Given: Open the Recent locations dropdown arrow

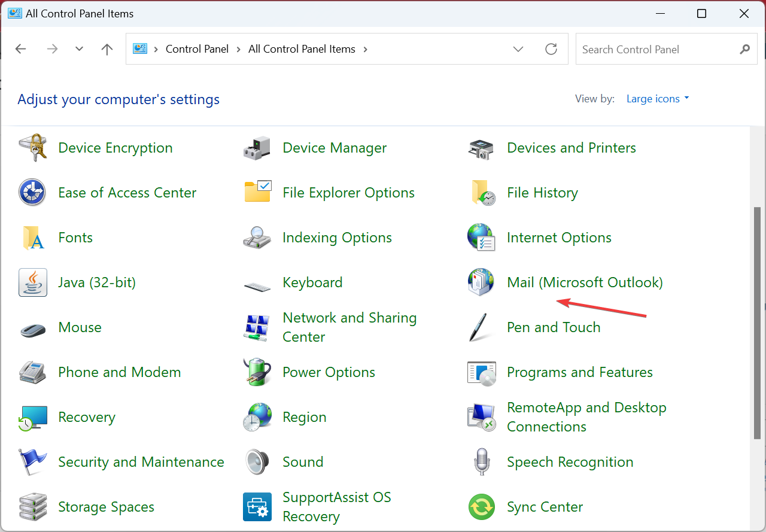Looking at the screenshot, I should click(x=79, y=49).
